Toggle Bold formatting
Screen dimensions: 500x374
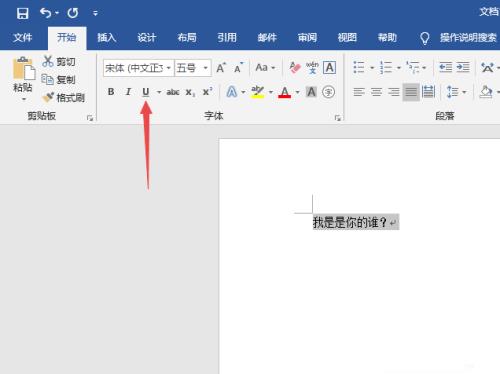(111, 92)
